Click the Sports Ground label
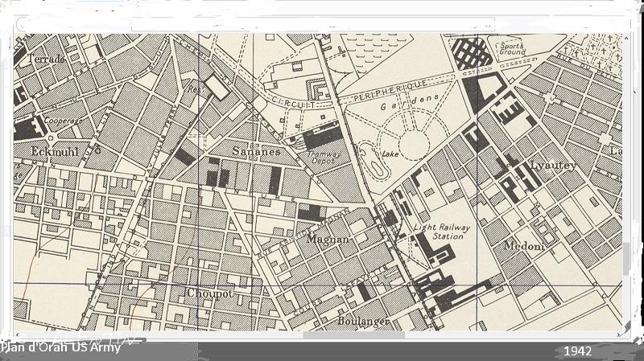The height and width of the screenshot is (361, 644). (510, 50)
